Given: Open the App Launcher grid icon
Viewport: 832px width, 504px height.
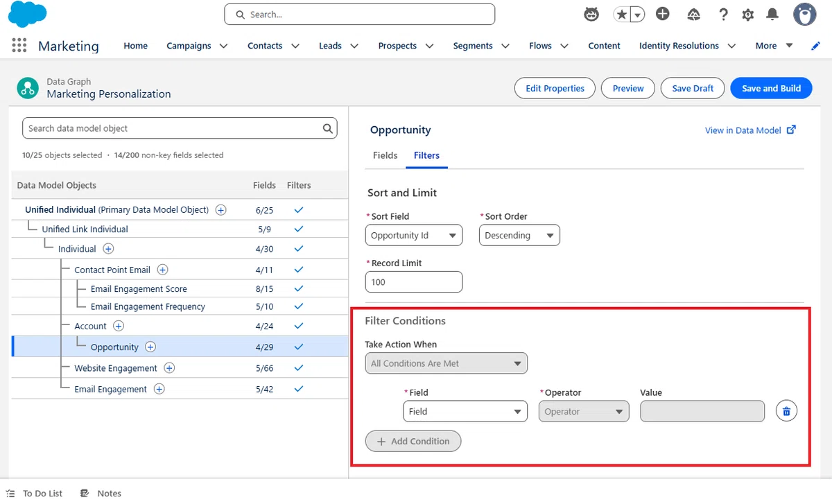Looking at the screenshot, I should click(x=19, y=46).
